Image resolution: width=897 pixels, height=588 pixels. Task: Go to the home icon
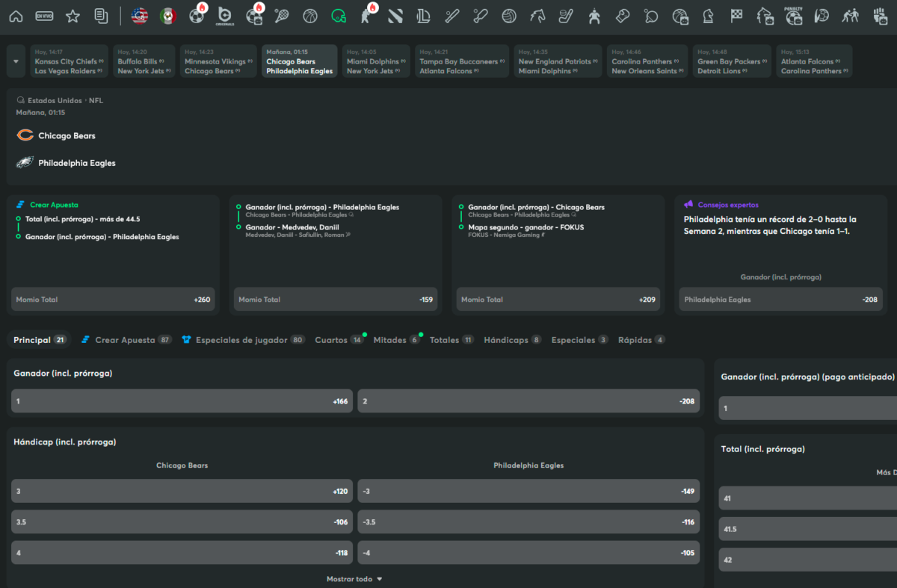point(16,16)
